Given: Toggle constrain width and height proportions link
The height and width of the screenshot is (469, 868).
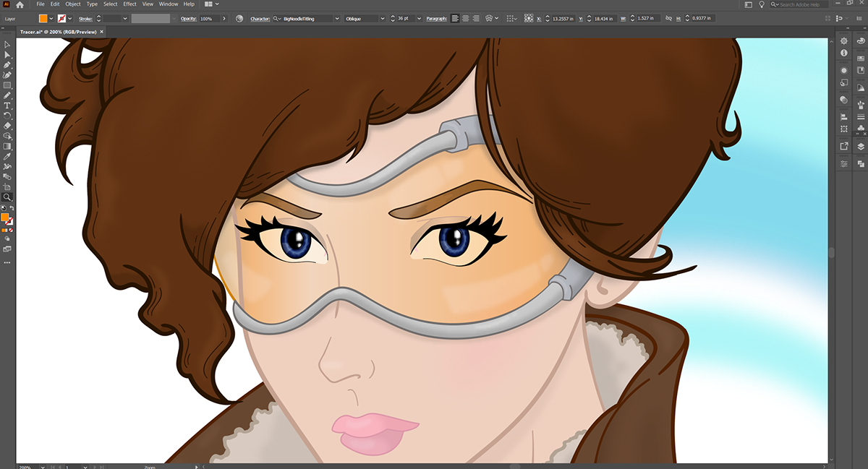Looking at the screenshot, I should pos(668,18).
